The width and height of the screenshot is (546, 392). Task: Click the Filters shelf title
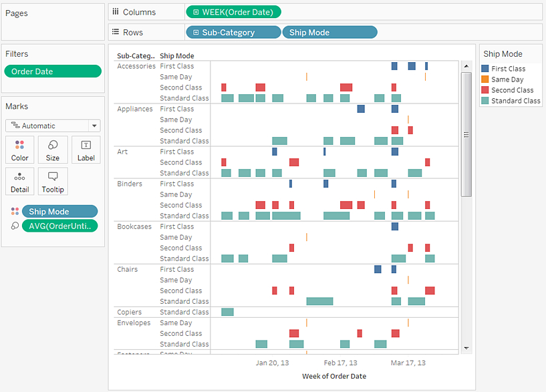pos(17,54)
